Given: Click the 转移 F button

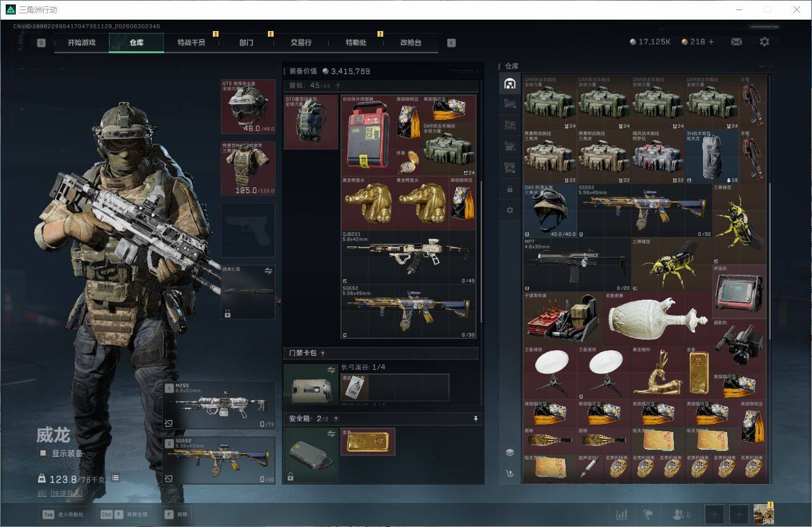Looking at the screenshot, I should pyautogui.click(x=175, y=514).
